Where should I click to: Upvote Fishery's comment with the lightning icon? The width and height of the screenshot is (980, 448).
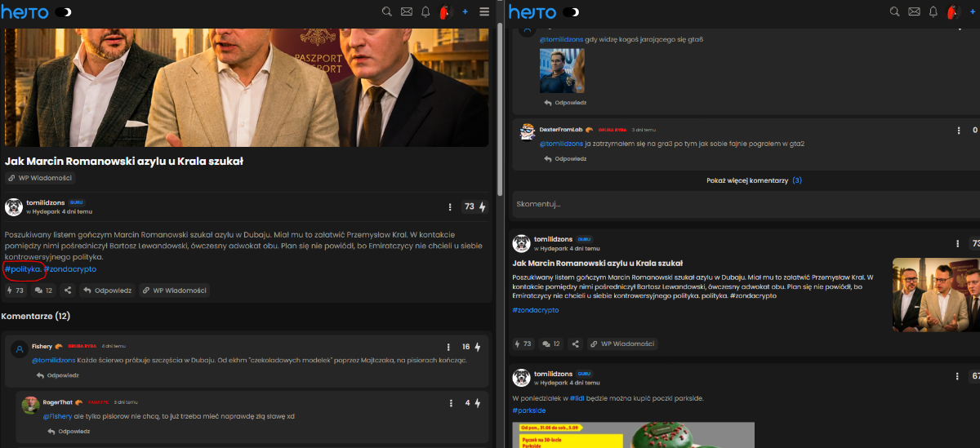click(478, 347)
